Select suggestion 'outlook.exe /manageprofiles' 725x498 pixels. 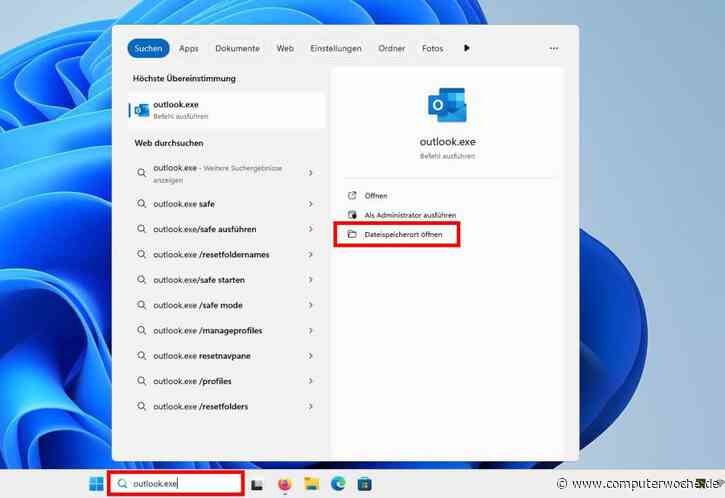click(227, 331)
